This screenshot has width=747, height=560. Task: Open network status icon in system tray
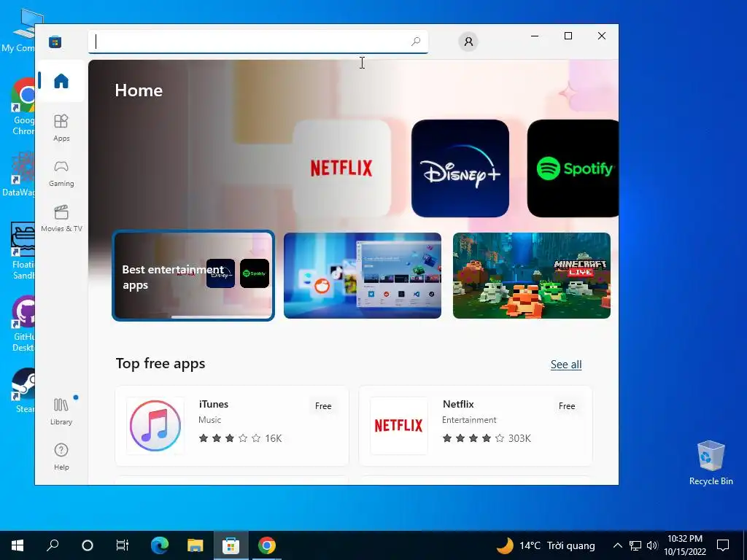635,545
